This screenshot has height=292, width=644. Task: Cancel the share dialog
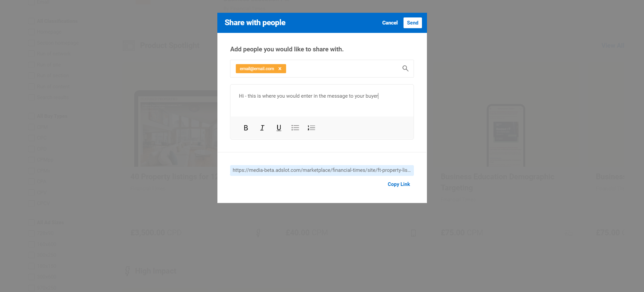(x=390, y=23)
